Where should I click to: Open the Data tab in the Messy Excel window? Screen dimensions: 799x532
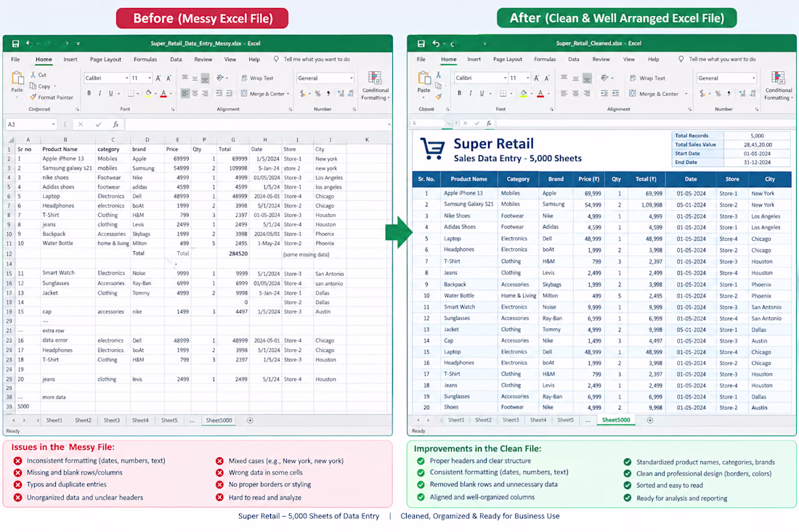pos(176,60)
